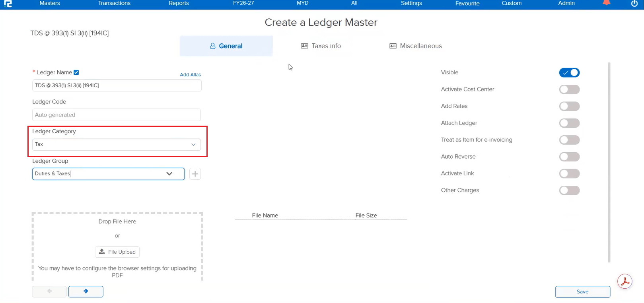Toggle the Ledger Name checkbox

(x=76, y=72)
